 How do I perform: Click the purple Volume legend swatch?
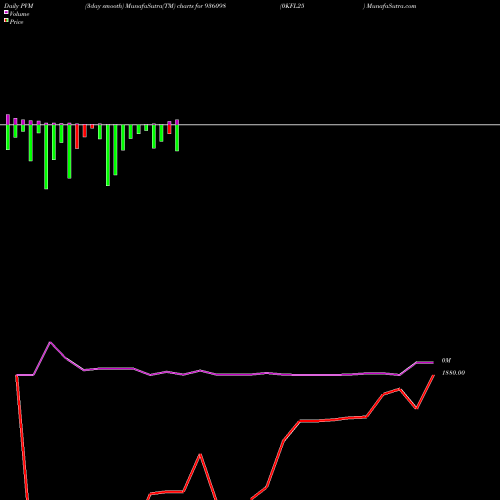(6, 12)
